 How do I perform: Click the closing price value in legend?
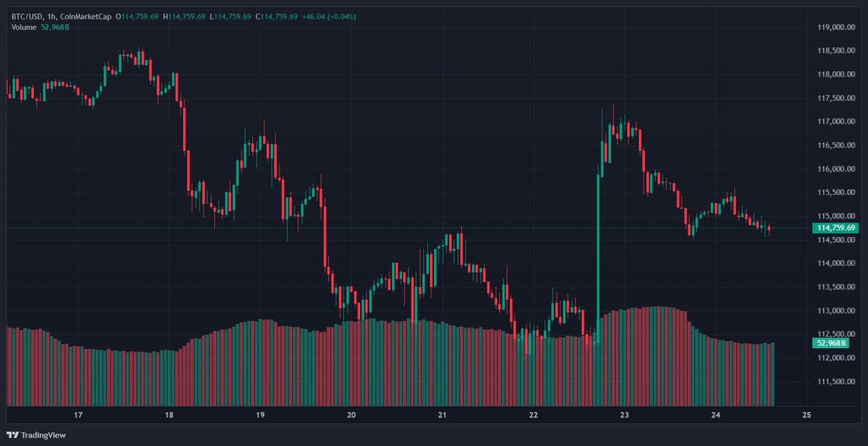click(x=276, y=16)
